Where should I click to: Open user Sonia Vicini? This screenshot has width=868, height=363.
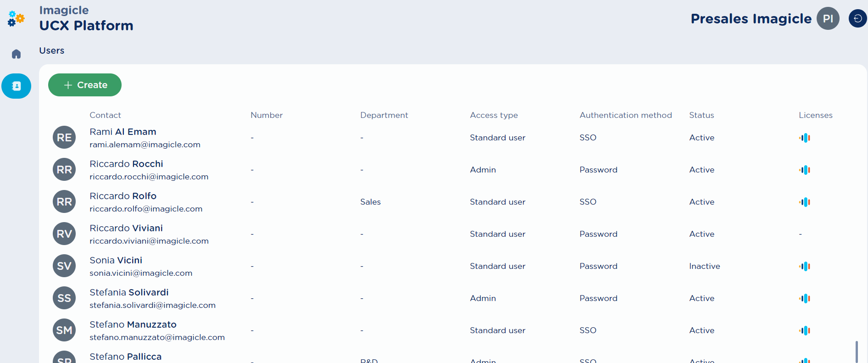[116, 260]
